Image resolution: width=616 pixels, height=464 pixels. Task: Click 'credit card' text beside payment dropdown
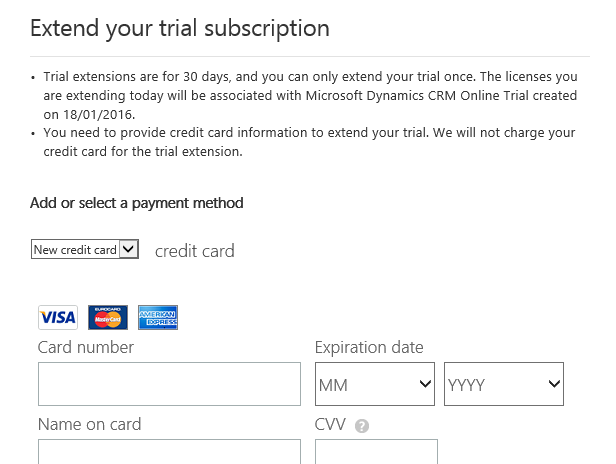click(x=195, y=251)
